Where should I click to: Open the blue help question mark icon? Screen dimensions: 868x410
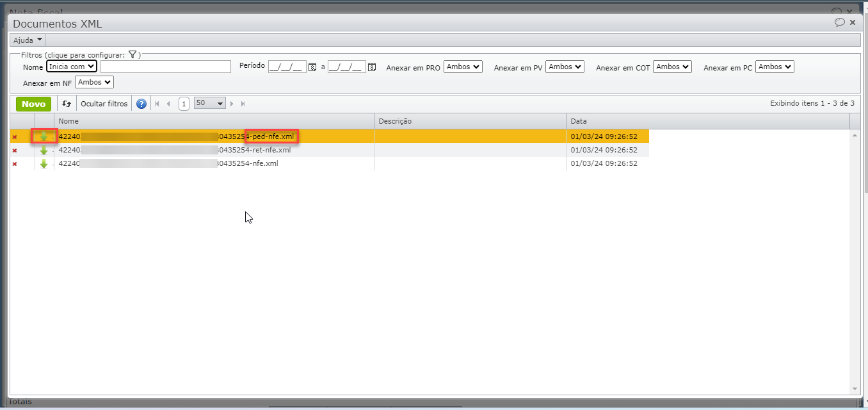141,104
